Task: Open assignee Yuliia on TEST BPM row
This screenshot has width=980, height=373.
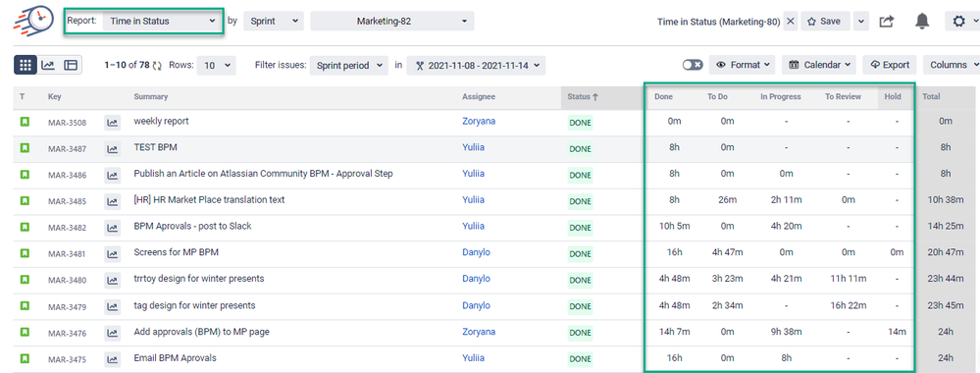Action: point(474,147)
